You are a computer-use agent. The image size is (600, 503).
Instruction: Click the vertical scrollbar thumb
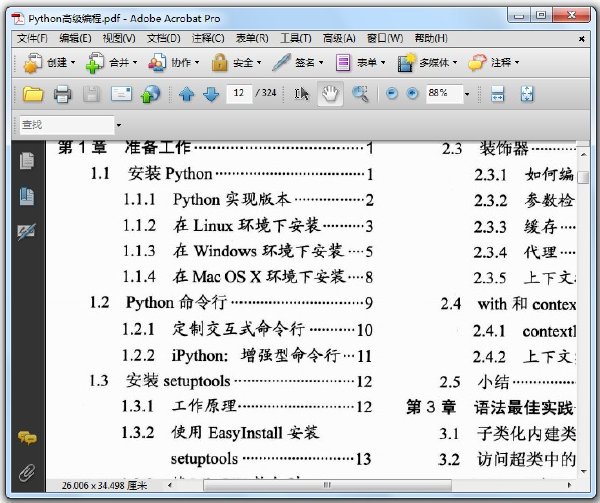tap(583, 177)
